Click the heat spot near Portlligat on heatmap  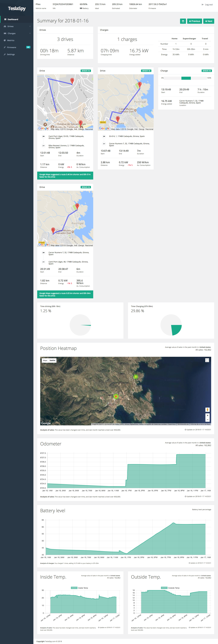click(136, 377)
